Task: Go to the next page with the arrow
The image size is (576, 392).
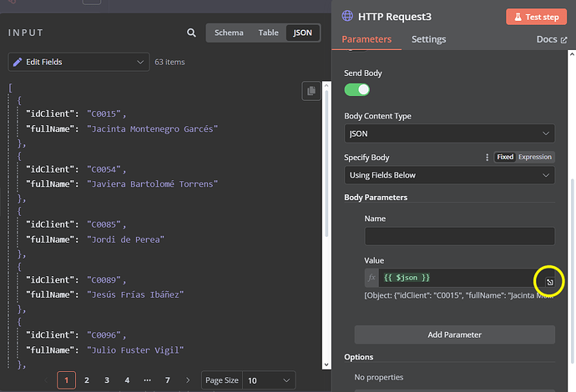Action: 188,380
